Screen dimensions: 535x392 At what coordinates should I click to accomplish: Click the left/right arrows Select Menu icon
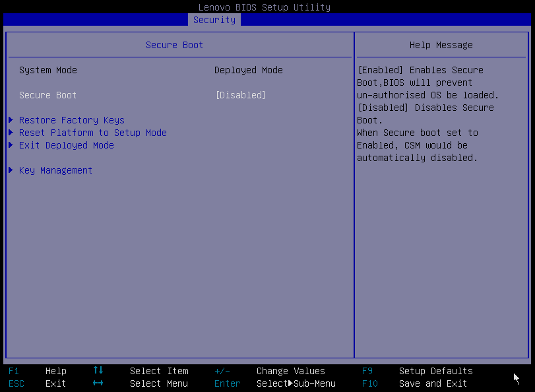pos(98,383)
